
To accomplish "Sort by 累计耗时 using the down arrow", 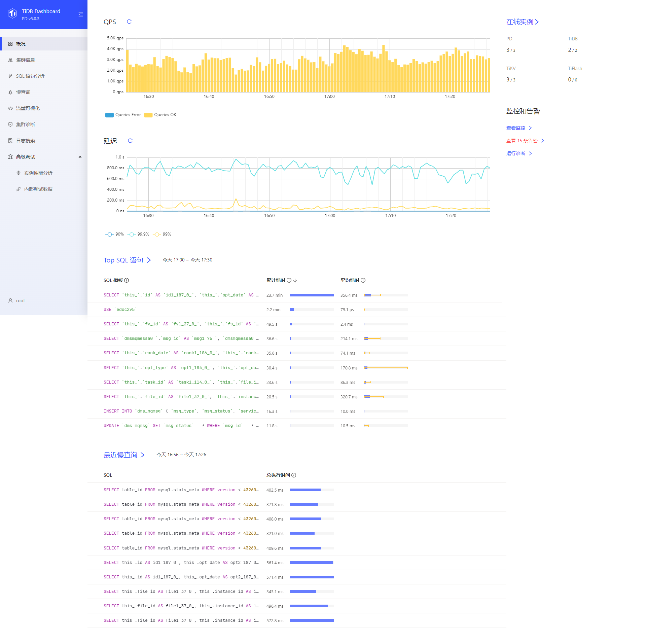I will pyautogui.click(x=295, y=281).
